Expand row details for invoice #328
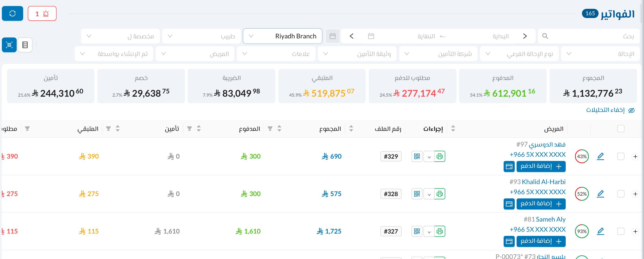This screenshot has width=644, height=259. coord(635,194)
